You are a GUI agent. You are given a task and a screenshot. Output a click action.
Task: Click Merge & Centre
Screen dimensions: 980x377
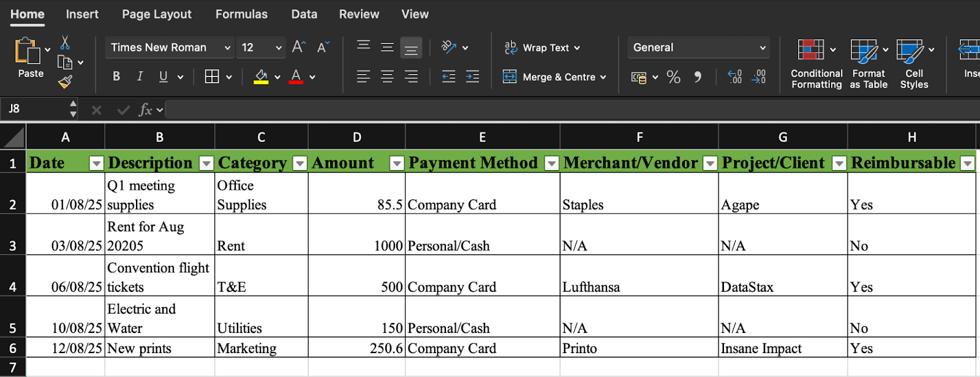pyautogui.click(x=554, y=77)
